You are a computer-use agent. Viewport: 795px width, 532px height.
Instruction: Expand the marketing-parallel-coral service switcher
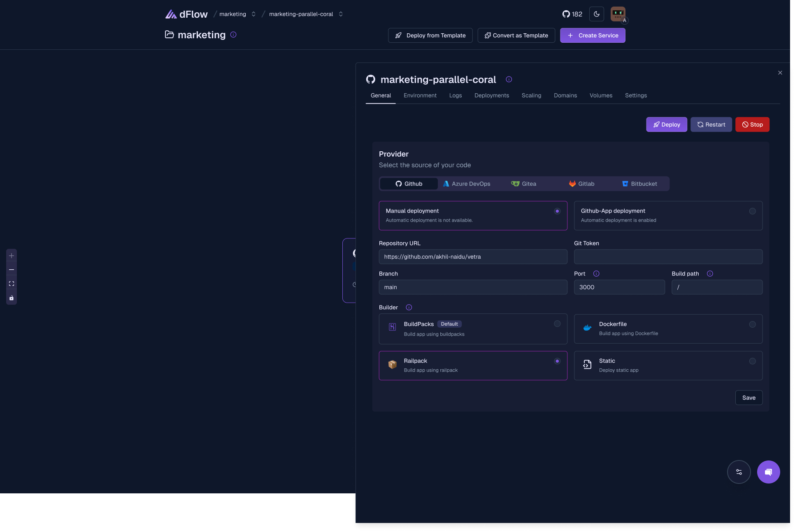pyautogui.click(x=341, y=14)
